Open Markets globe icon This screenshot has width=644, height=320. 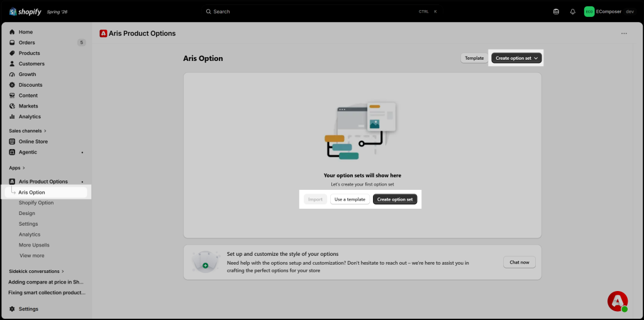[x=13, y=106]
